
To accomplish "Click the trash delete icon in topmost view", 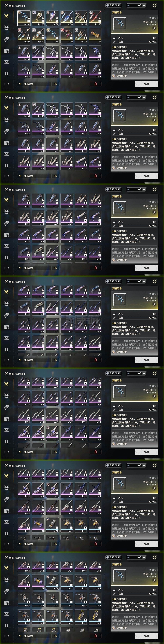I will tap(96, 84).
